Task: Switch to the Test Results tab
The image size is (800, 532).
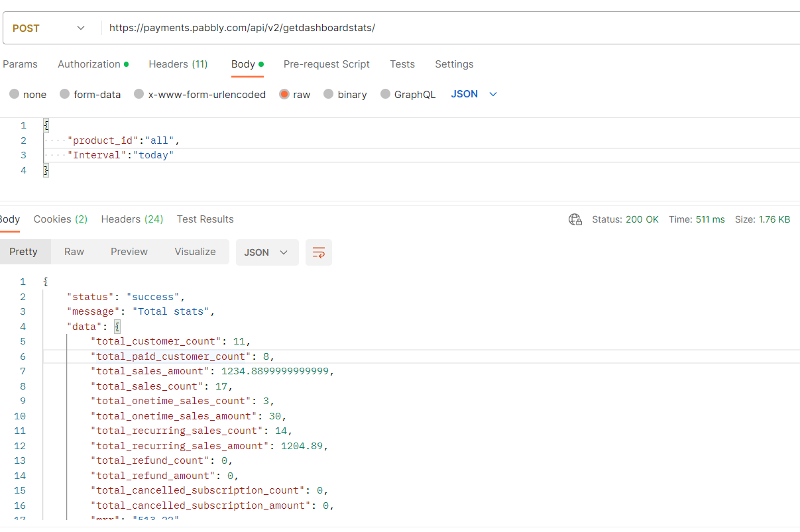Action: (x=205, y=219)
